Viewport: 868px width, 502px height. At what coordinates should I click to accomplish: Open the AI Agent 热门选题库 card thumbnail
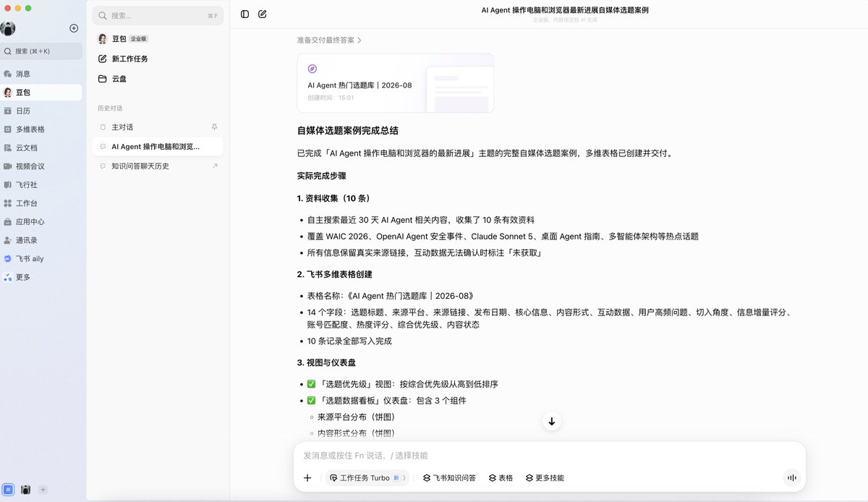459,89
